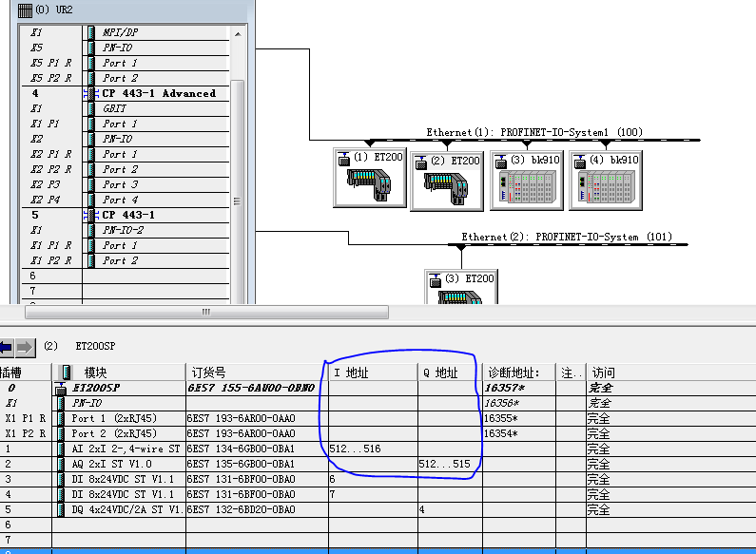Viewport: 756px width, 554px height.
Task: Click the Q 地址 column header
Action: pyautogui.click(x=449, y=373)
